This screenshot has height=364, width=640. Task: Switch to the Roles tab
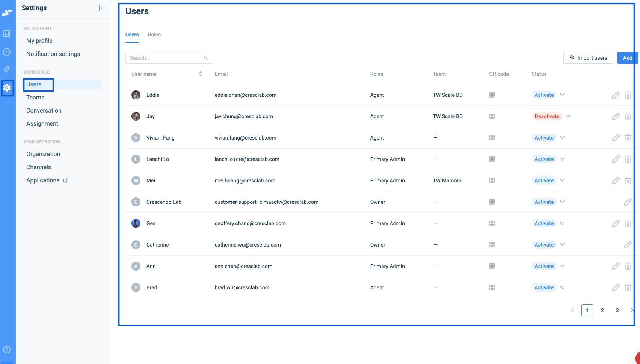pyautogui.click(x=154, y=35)
